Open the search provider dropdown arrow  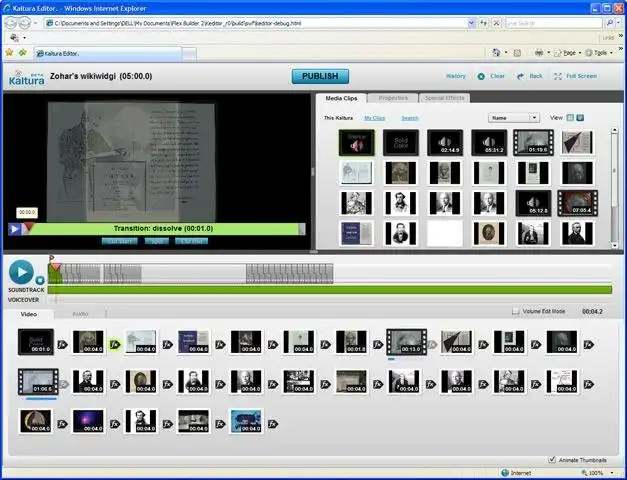click(x=618, y=23)
